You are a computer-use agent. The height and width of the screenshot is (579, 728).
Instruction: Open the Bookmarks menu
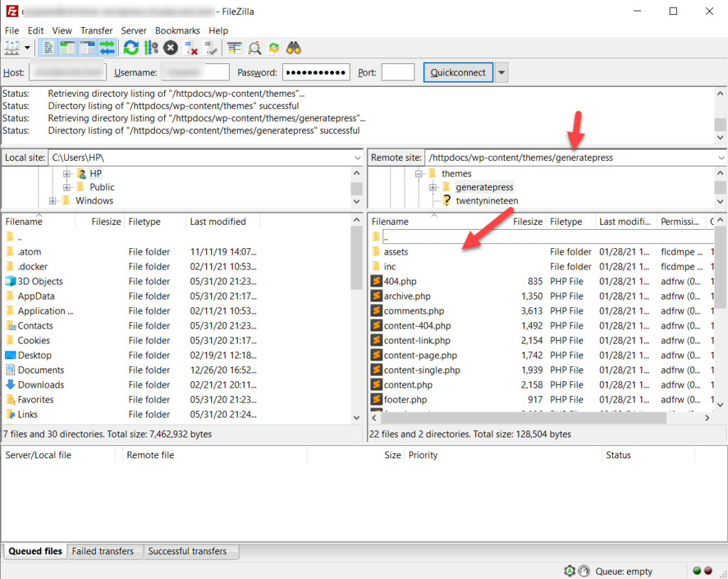click(177, 31)
